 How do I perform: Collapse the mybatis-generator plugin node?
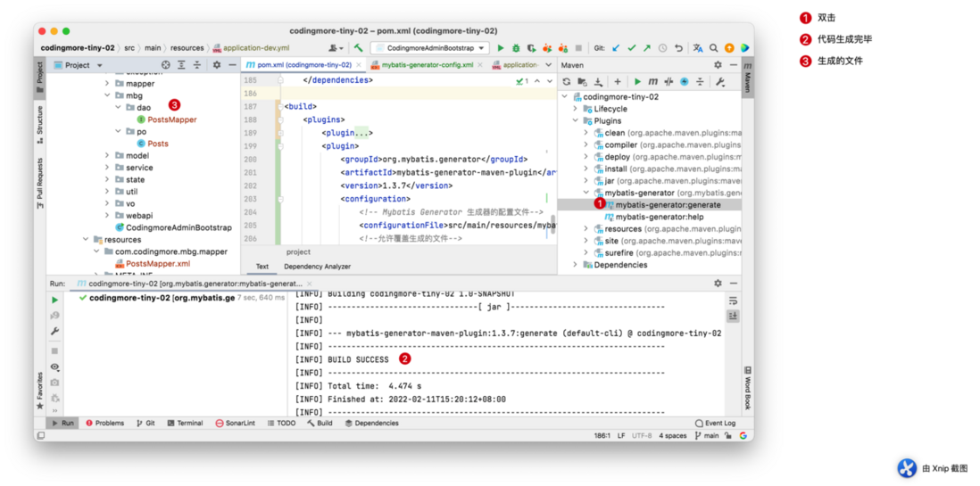pos(586,193)
